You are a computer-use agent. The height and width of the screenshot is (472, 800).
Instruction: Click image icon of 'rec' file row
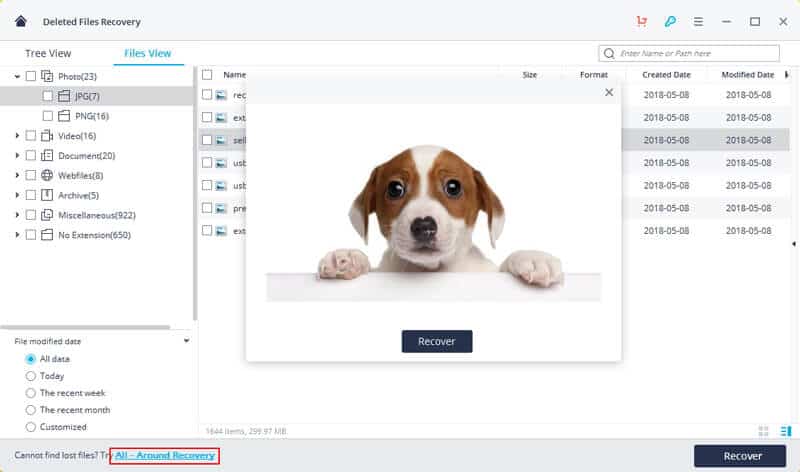(x=221, y=95)
